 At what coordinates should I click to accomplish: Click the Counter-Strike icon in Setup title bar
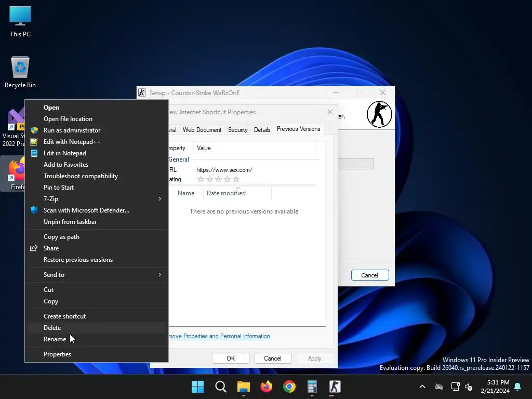pos(142,92)
